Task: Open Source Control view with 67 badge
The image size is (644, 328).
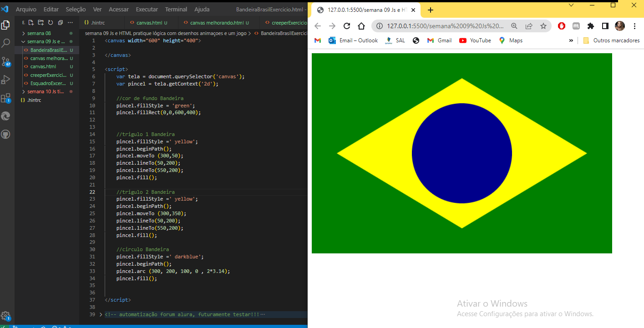Action: 6,62
